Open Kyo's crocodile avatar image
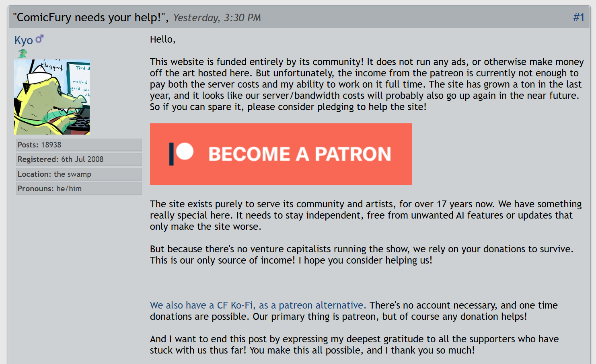Screen dimensions: 596x364 click(x=52, y=97)
